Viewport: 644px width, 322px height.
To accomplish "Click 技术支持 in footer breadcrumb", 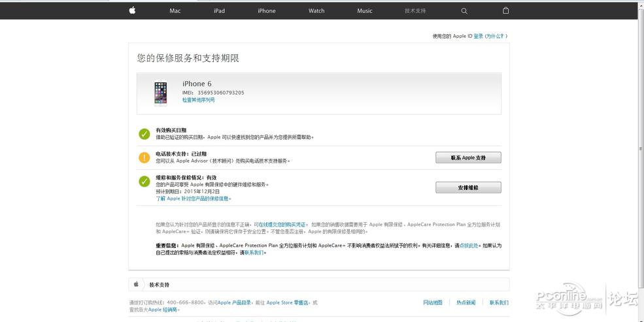I will [159, 285].
